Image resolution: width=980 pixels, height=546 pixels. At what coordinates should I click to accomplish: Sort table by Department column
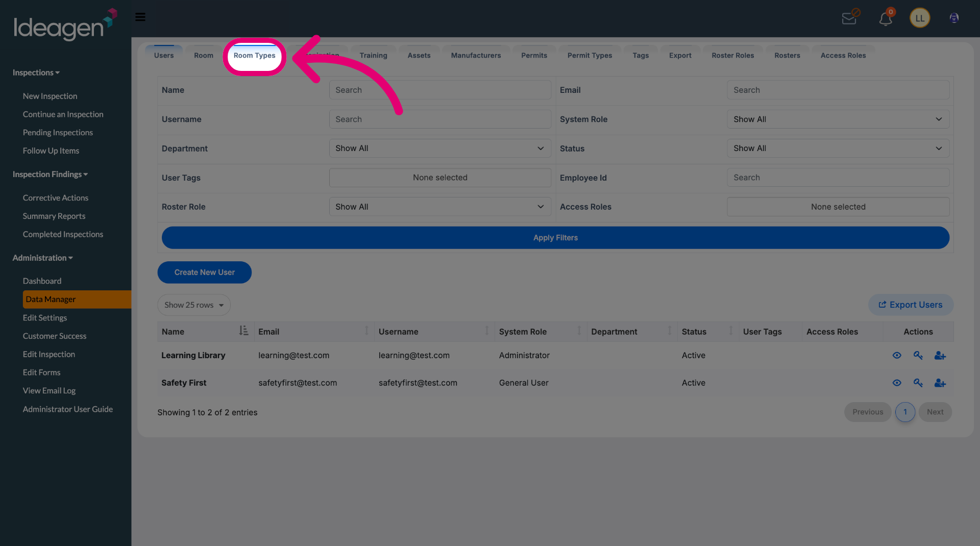631,331
